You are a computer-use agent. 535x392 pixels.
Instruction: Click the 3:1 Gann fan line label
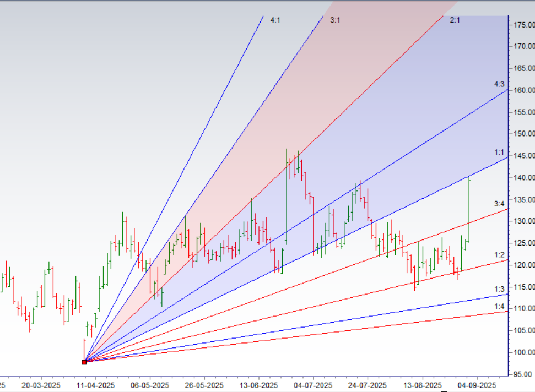[335, 20]
